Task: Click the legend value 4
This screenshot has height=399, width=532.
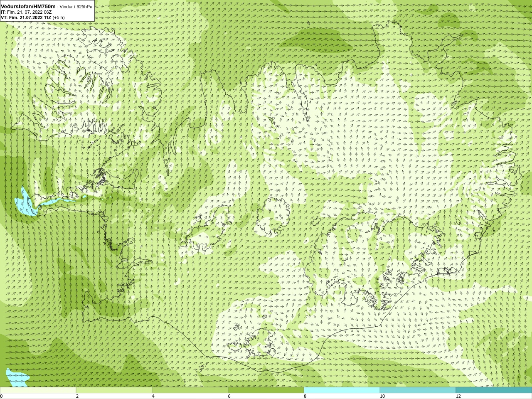Action: (153, 396)
